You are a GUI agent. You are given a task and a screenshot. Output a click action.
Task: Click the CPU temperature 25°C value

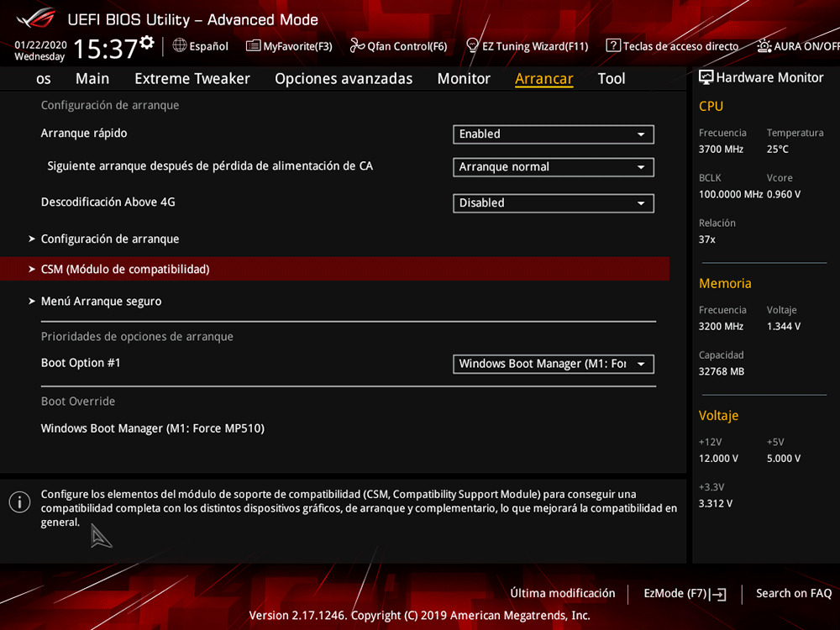tap(777, 150)
